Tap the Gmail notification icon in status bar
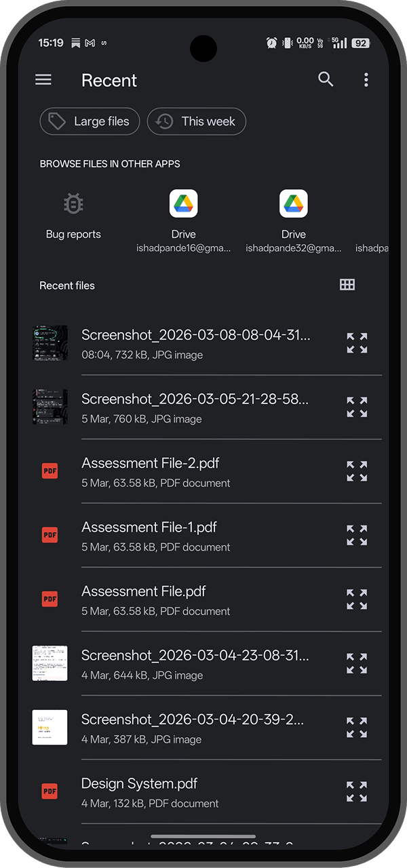The image size is (407, 868). [x=90, y=43]
